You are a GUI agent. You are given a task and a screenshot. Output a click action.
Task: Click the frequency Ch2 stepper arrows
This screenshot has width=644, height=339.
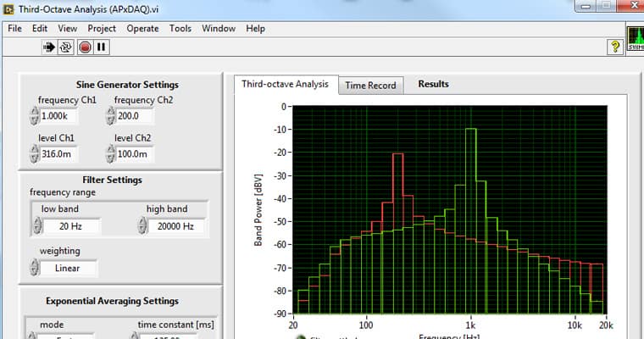[110, 115]
